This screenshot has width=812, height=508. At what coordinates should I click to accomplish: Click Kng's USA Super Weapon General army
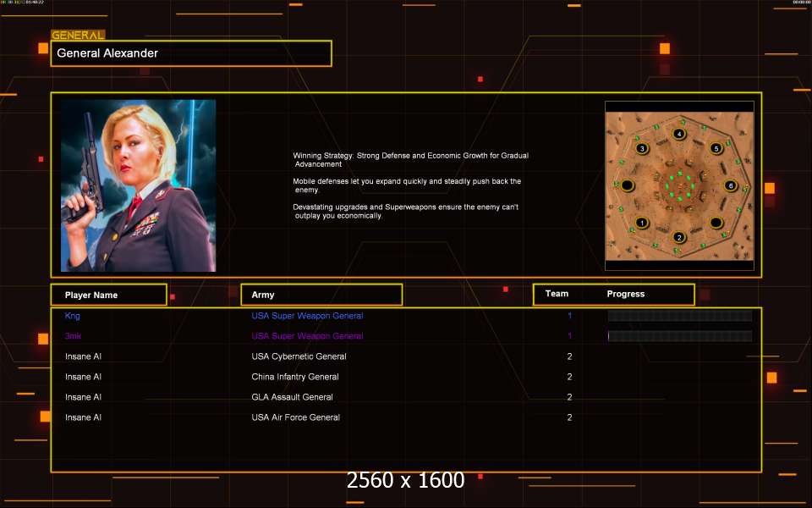pyautogui.click(x=307, y=316)
